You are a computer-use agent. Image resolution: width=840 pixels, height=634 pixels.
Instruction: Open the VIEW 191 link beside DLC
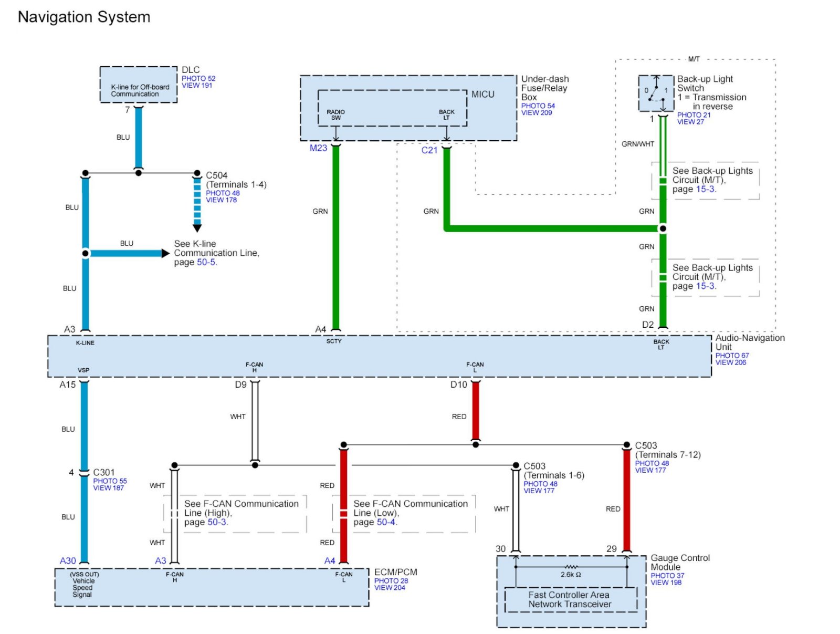197,86
